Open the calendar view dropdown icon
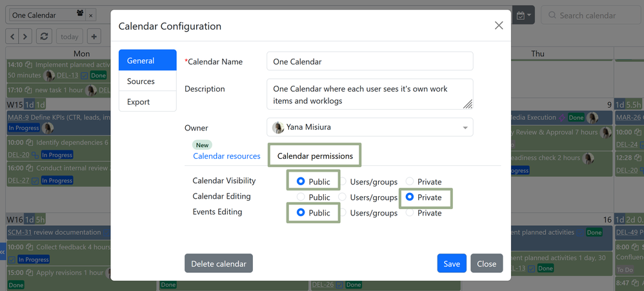The height and width of the screenshot is (291, 644). (x=523, y=15)
